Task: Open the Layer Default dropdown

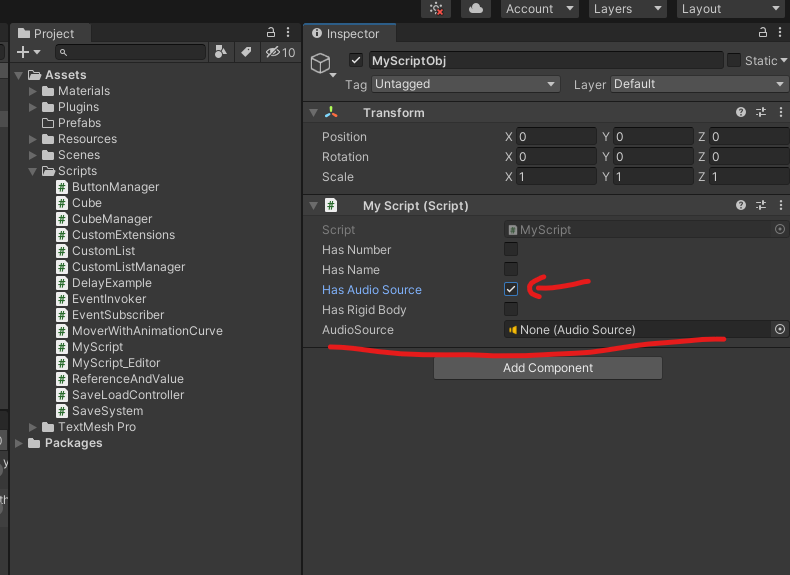Action: [x=700, y=84]
